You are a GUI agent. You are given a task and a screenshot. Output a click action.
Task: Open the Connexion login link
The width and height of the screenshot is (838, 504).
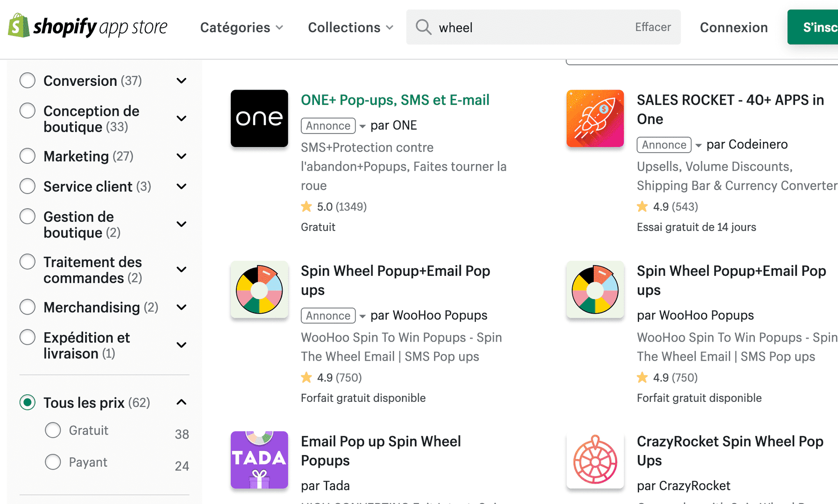pos(733,28)
